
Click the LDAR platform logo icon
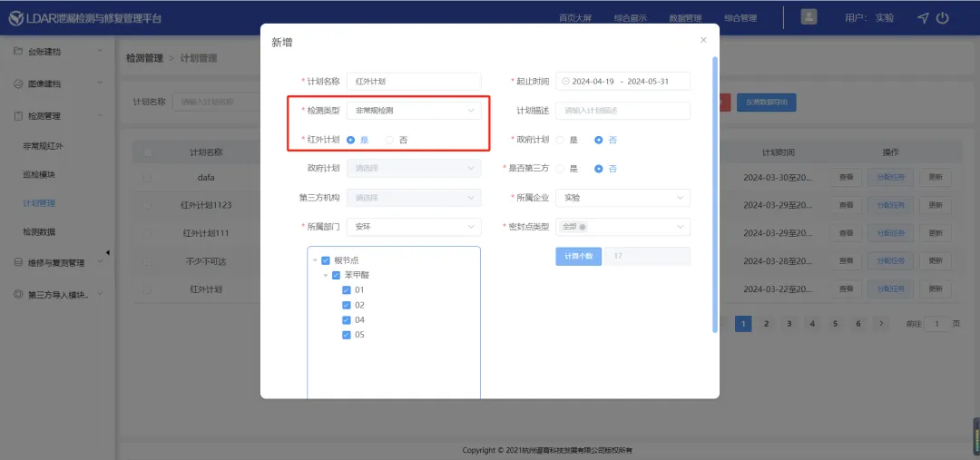click(15, 18)
